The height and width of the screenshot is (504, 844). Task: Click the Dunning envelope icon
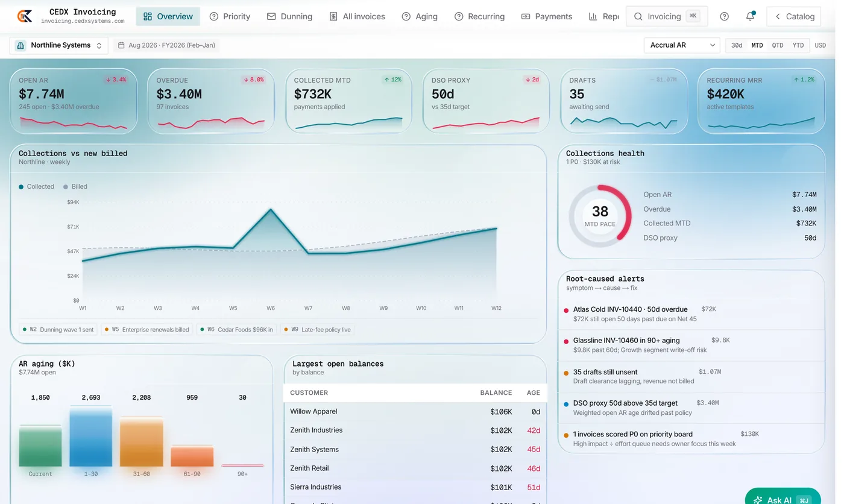coord(271,16)
